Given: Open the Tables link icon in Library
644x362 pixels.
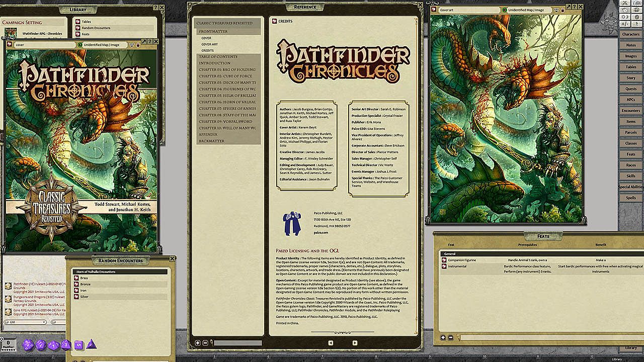Looking at the screenshot, I should click(78, 22).
